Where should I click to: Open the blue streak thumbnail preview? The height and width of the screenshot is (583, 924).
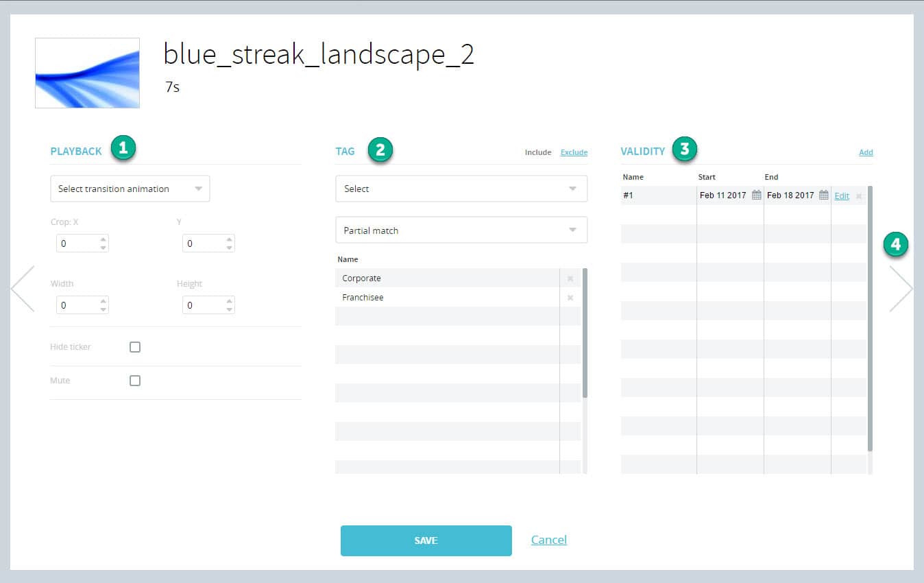point(88,73)
